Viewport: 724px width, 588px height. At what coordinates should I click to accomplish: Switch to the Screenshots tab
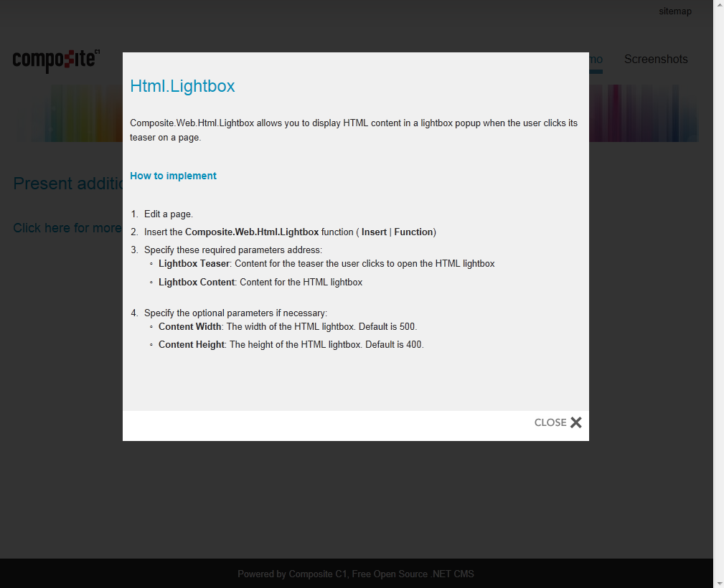[x=655, y=60]
